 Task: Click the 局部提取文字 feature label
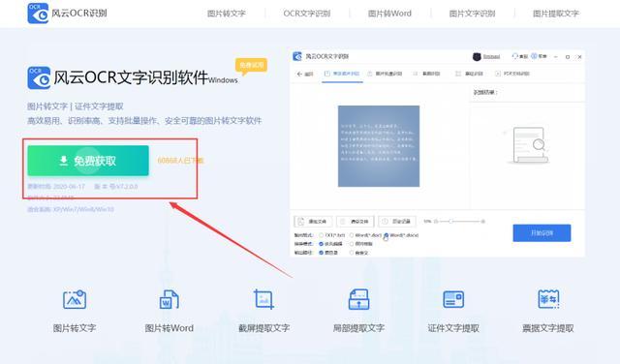tap(358, 328)
